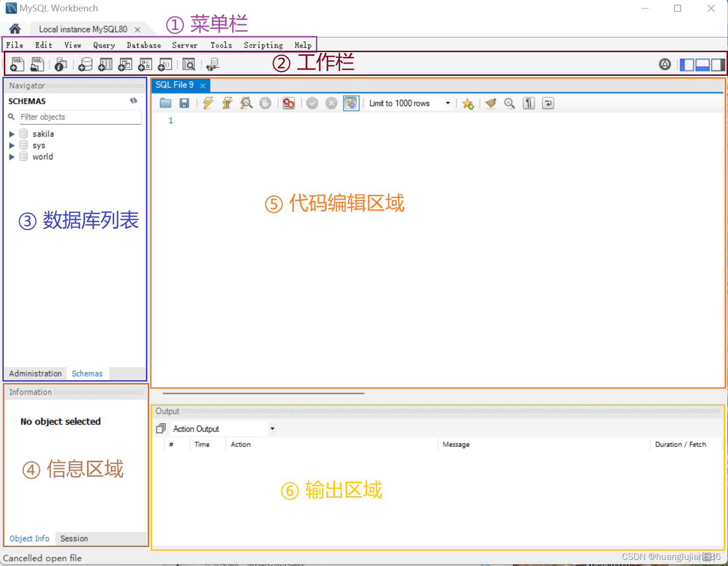
Task: Switch to the Administration tab
Action: (x=36, y=374)
